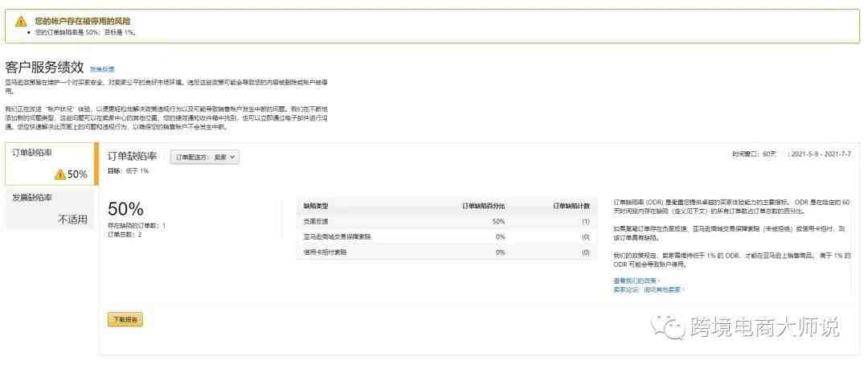Viewport: 868px width, 365px height.
Task: Click the account deactivation risk banner title
Action: (84, 20)
